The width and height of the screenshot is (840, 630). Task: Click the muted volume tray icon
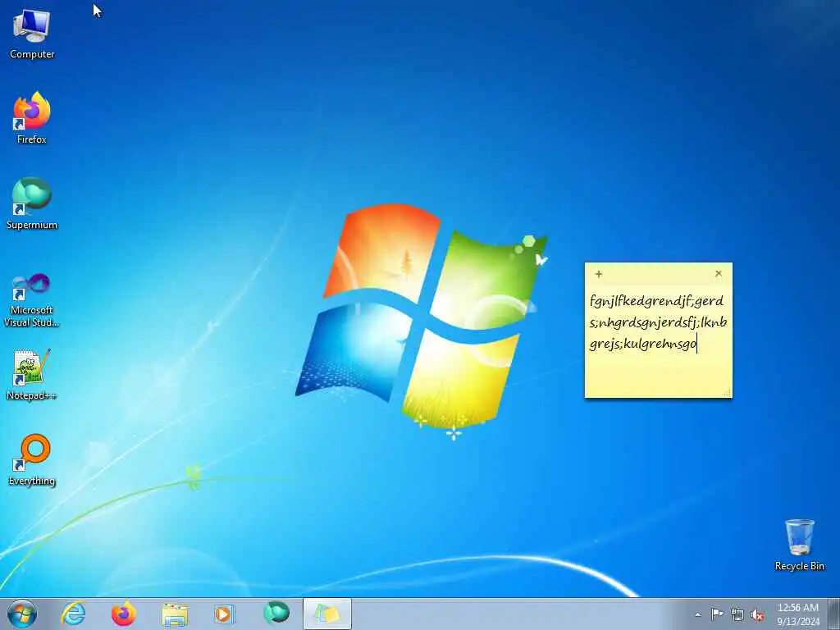point(757,614)
